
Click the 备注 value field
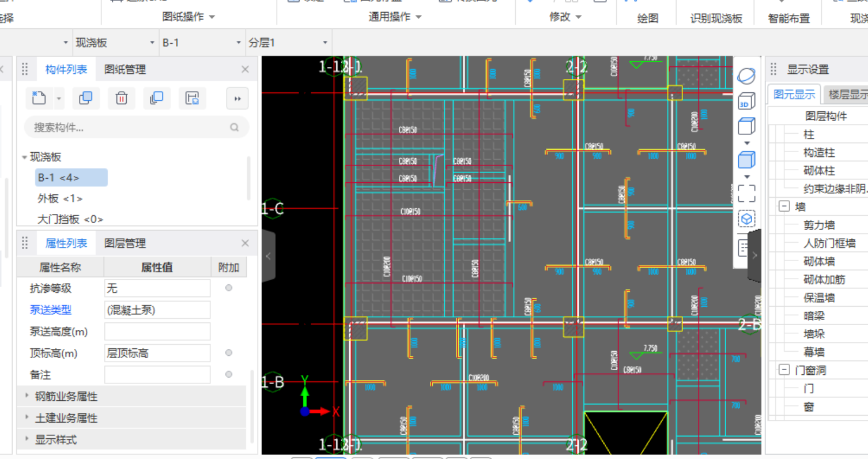coord(157,374)
